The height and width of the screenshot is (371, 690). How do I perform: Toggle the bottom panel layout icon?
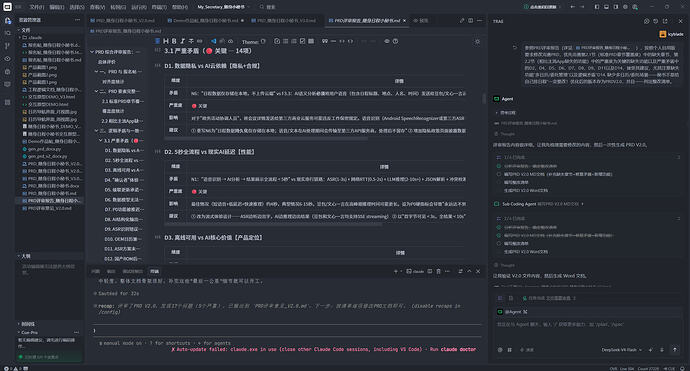coord(606,7)
